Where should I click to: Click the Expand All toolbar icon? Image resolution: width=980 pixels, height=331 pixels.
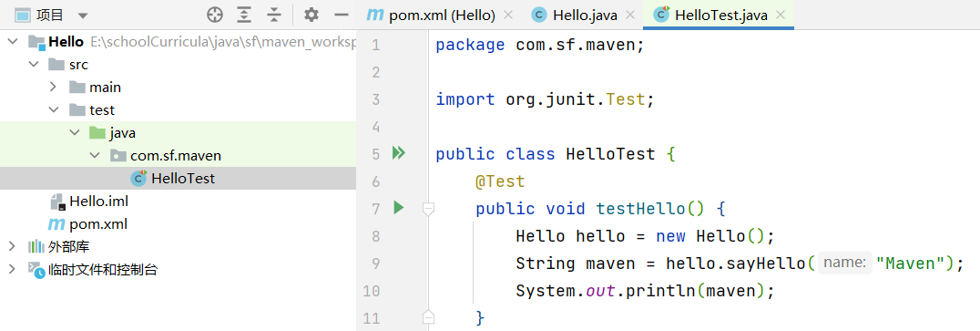(x=244, y=15)
